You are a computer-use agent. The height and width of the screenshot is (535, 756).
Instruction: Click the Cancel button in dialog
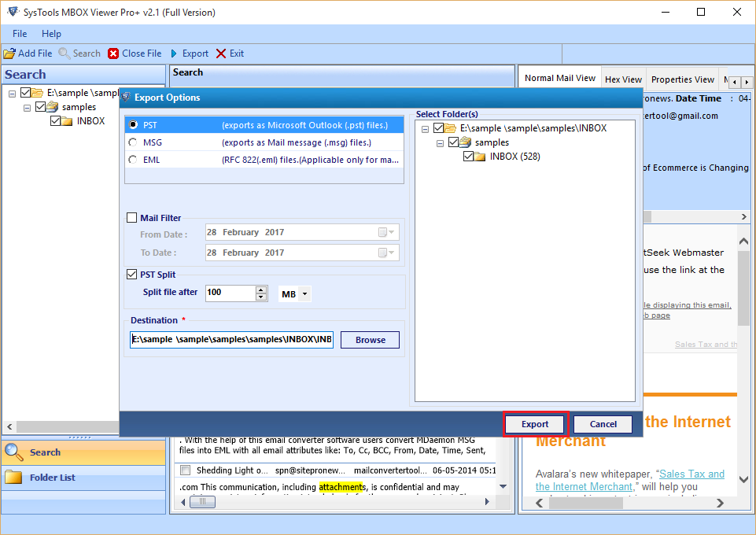click(603, 424)
